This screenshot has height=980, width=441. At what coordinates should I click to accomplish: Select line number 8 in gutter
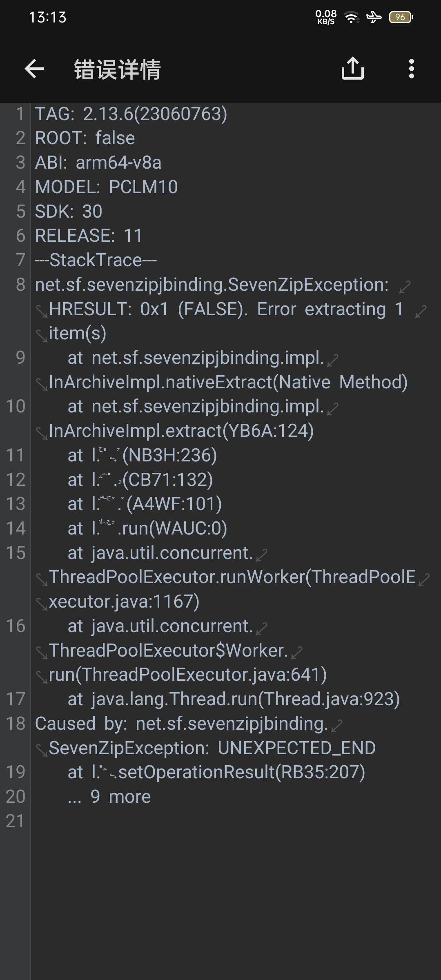coord(20,285)
